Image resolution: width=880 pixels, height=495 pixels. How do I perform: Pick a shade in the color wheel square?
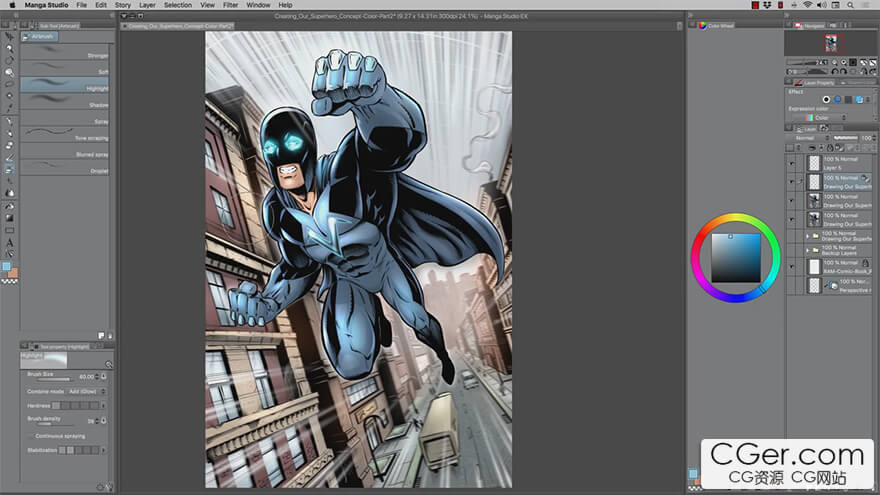pyautogui.click(x=736, y=258)
